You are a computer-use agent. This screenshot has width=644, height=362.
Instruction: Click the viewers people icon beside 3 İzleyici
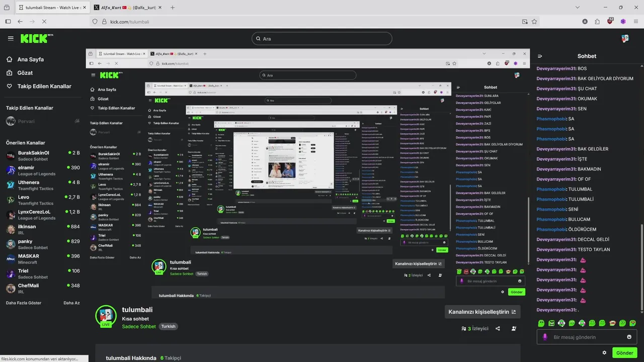click(463, 328)
